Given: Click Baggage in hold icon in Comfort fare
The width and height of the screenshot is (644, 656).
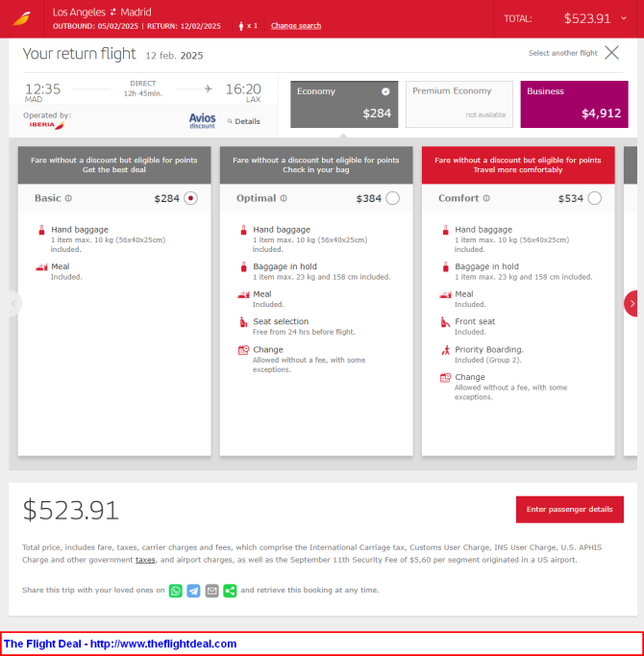Looking at the screenshot, I should point(445,266).
